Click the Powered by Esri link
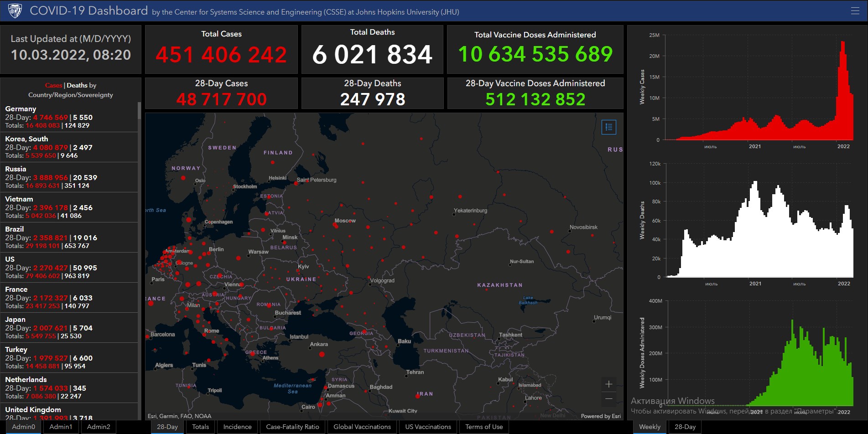 [601, 416]
